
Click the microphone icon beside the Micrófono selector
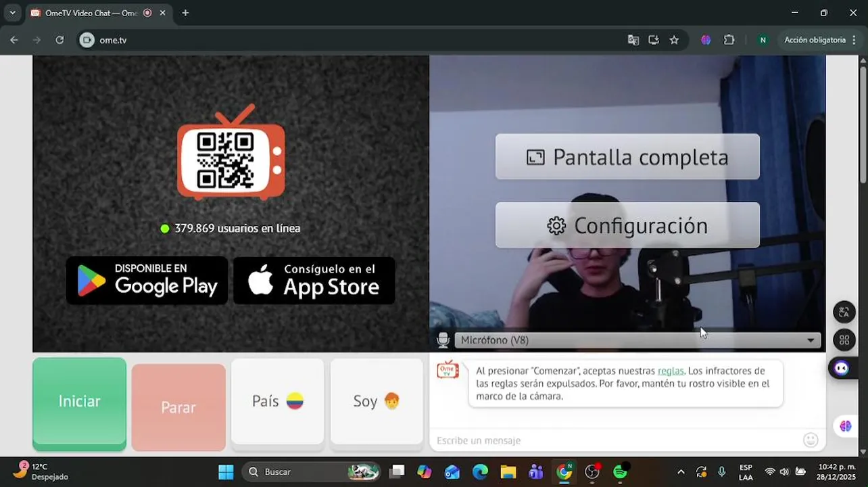click(x=443, y=340)
